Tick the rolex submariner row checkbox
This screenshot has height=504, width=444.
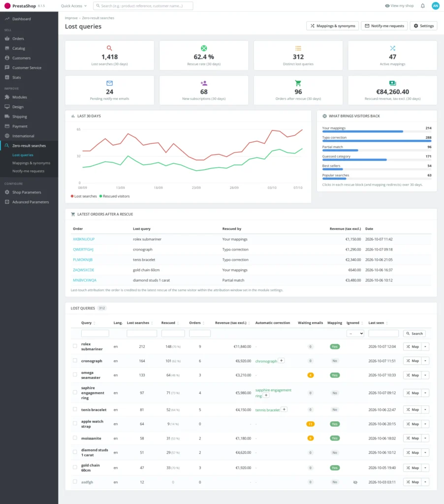(x=75, y=346)
